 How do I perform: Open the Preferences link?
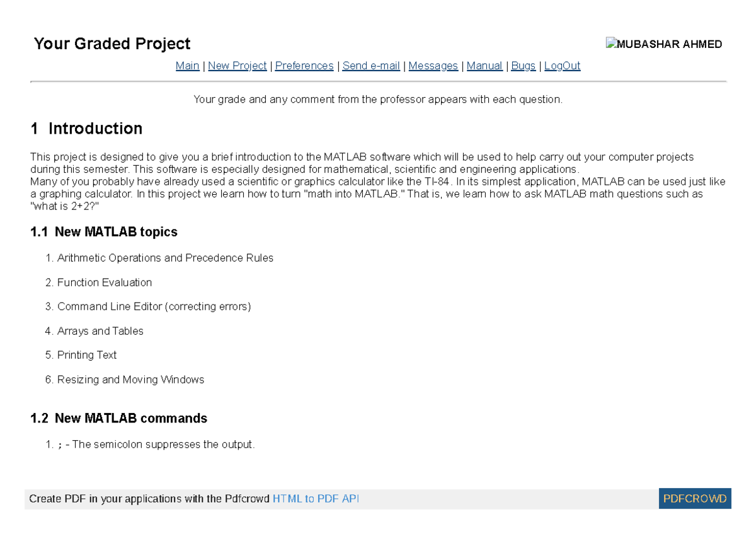tap(304, 66)
